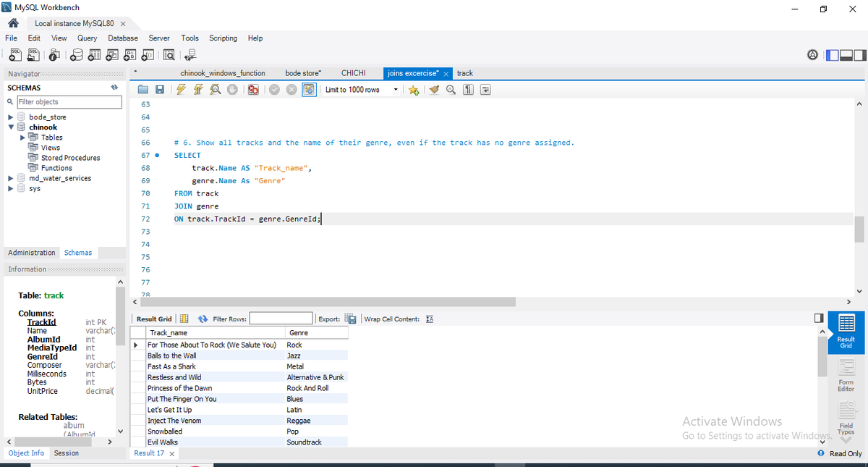The image size is (868, 467).
Task: Save the script to file
Action: click(x=160, y=90)
